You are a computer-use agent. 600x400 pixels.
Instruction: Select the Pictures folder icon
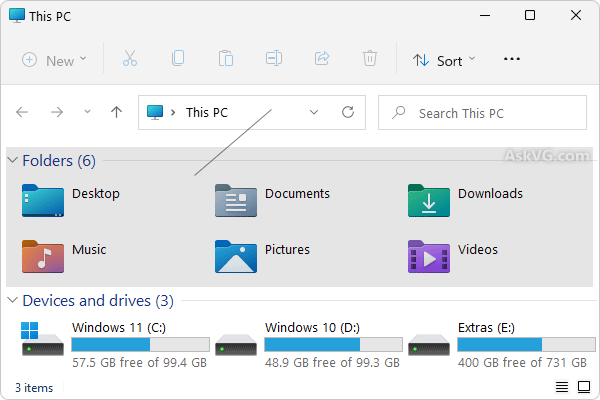[x=236, y=256]
